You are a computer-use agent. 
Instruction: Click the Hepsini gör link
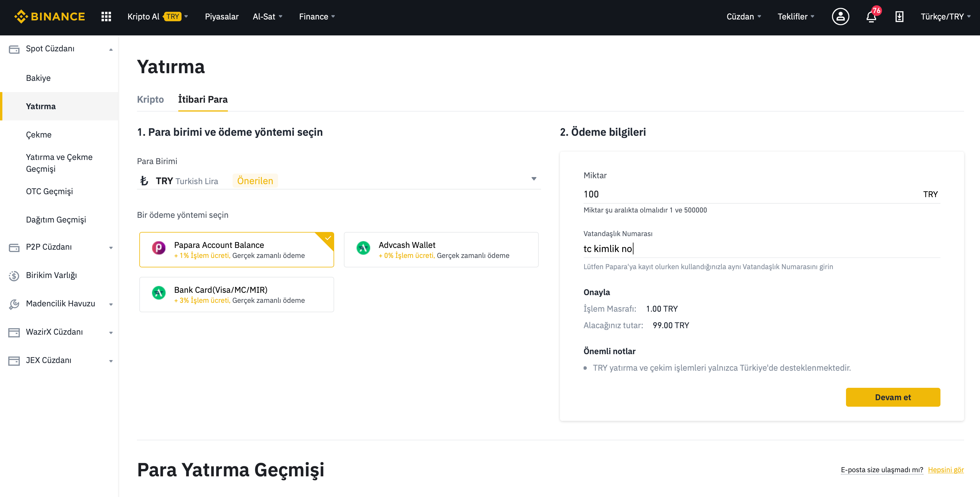click(946, 470)
